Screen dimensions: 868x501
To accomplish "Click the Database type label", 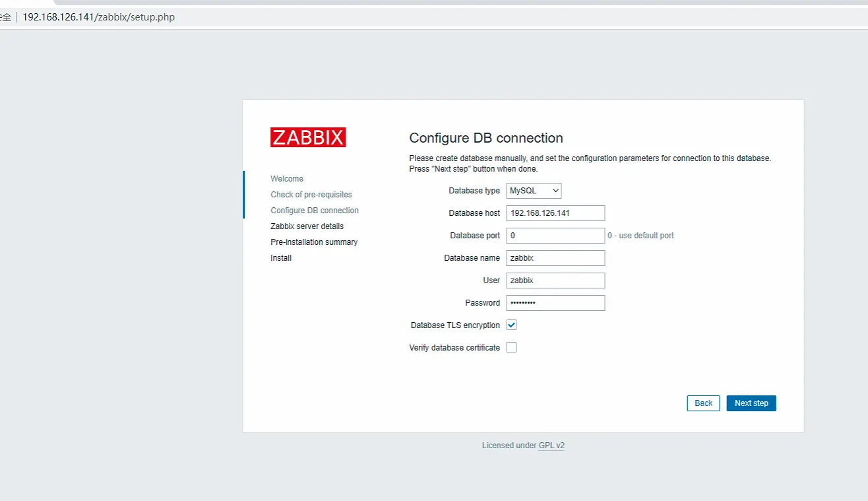I will (x=474, y=191).
